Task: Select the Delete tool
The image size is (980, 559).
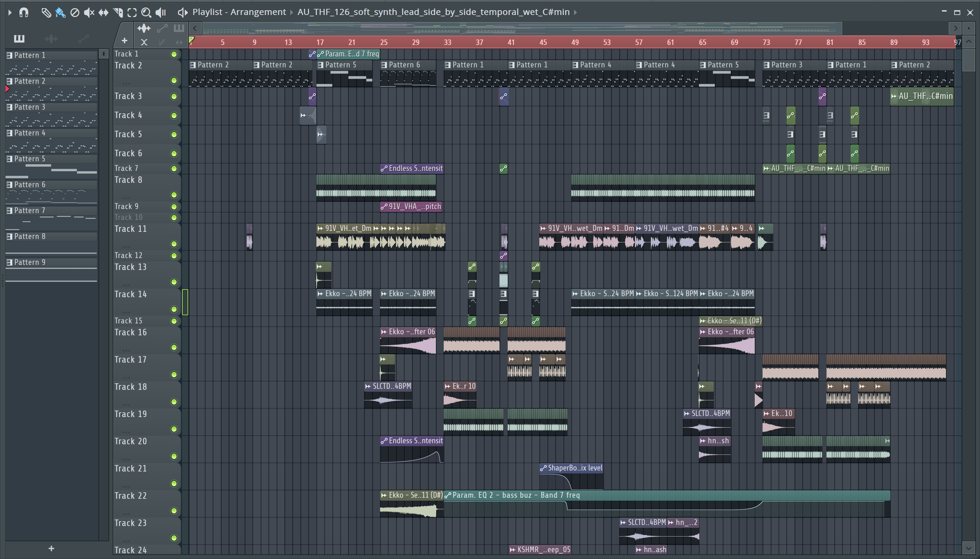Action: pos(75,13)
